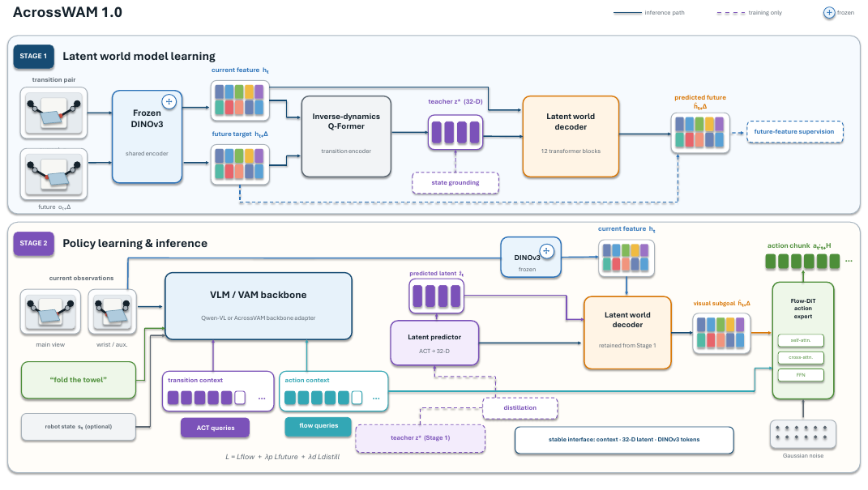
Task: Click the teal action context tokens
Action: pos(323,398)
